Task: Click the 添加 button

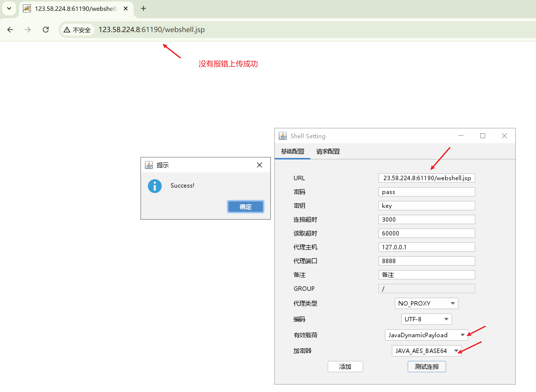Action: pyautogui.click(x=345, y=367)
